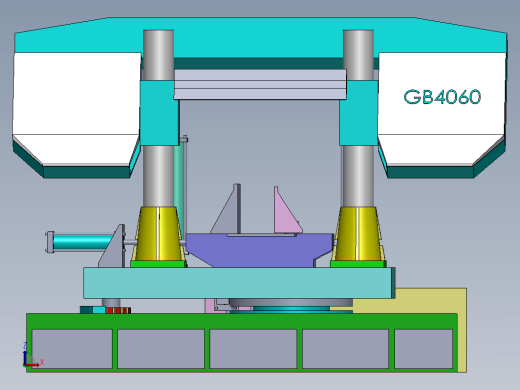Select the red striped gear under the table
520x390 pixels.
pyautogui.click(x=118, y=311)
